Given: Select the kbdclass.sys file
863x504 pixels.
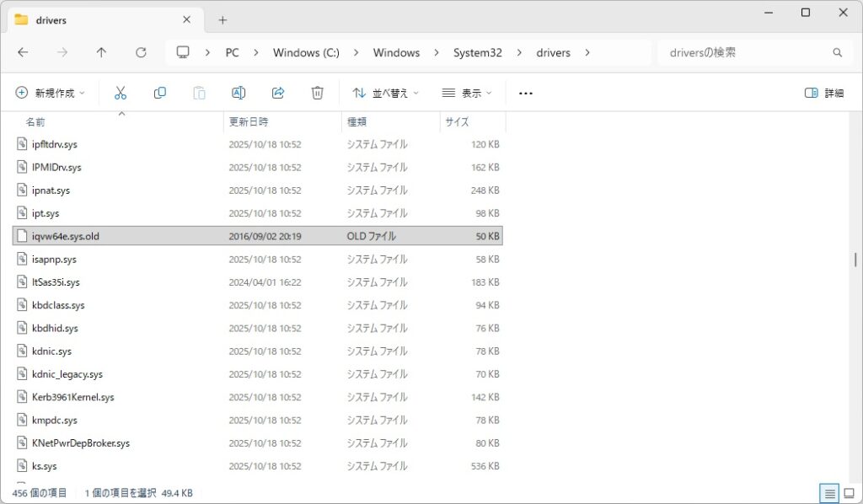Looking at the screenshot, I should (58, 305).
